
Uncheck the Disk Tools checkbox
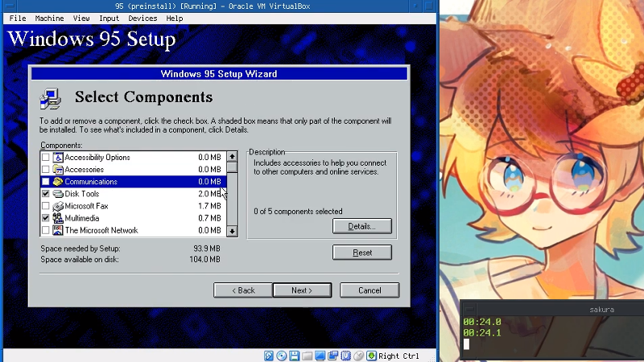tap(46, 194)
